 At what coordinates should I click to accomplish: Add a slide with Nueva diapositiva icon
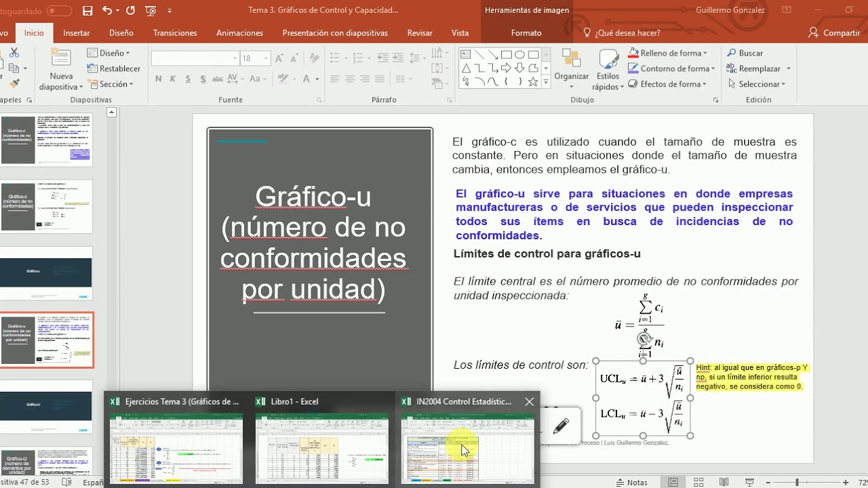pos(61,58)
